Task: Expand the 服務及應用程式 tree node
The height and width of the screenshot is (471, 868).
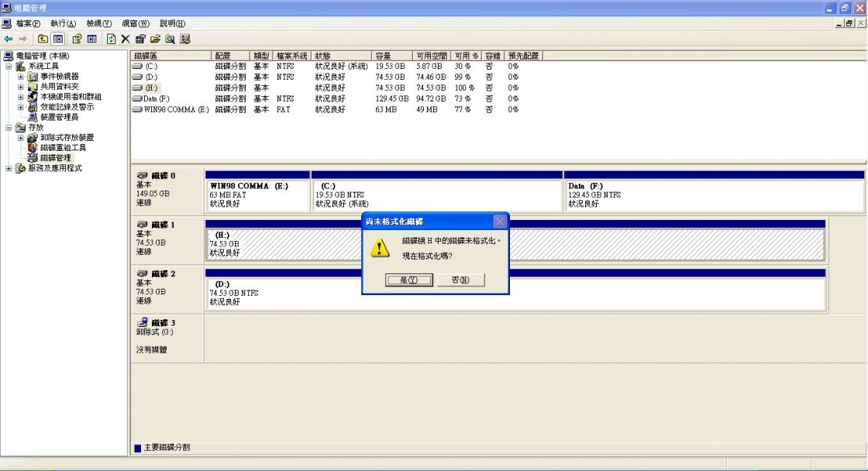Action: point(9,168)
